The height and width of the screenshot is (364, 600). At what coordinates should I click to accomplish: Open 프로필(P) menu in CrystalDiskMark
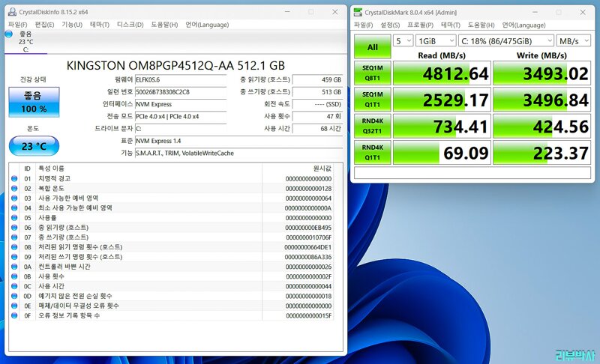[420, 25]
